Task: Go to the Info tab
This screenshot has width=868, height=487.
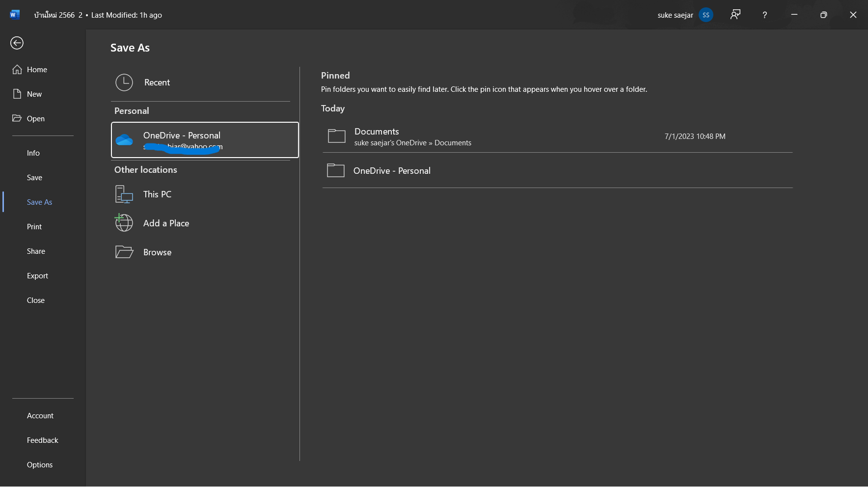Action: pos(33,153)
